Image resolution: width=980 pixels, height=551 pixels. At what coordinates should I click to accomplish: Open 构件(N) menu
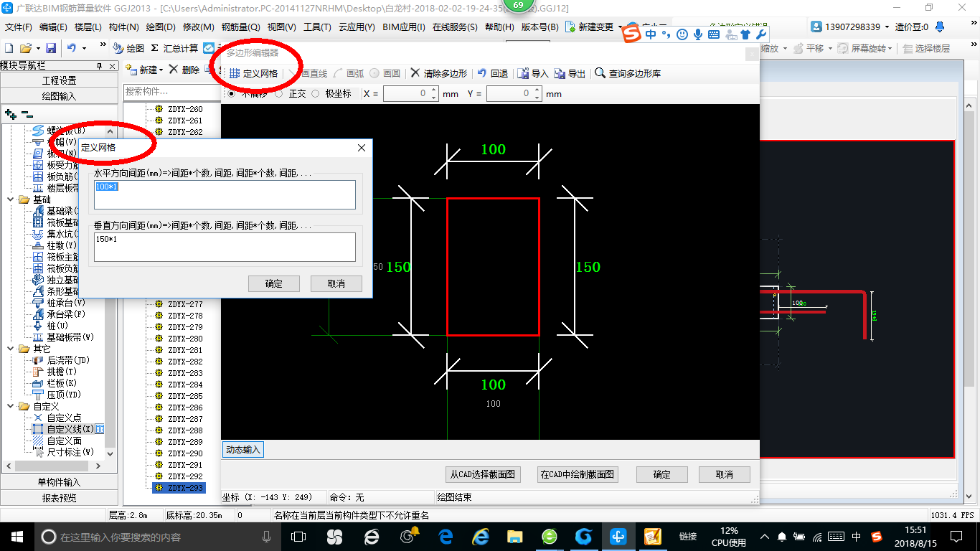(124, 27)
